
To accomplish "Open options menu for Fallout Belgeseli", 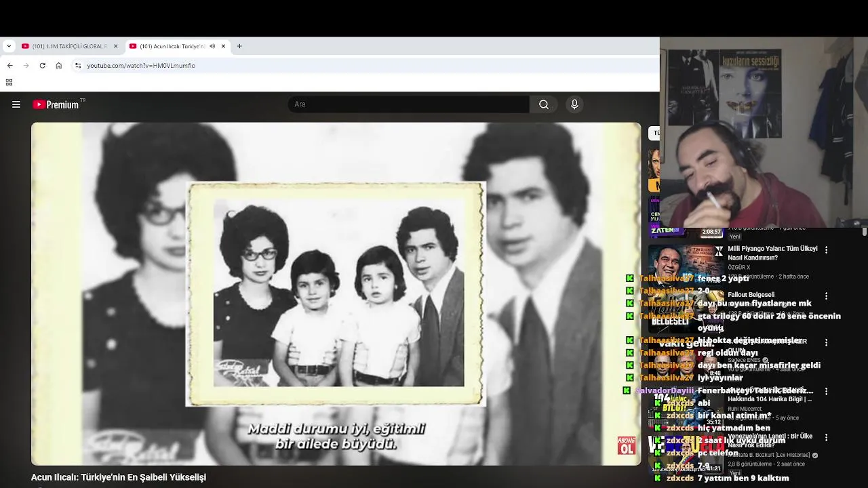I will click(826, 296).
